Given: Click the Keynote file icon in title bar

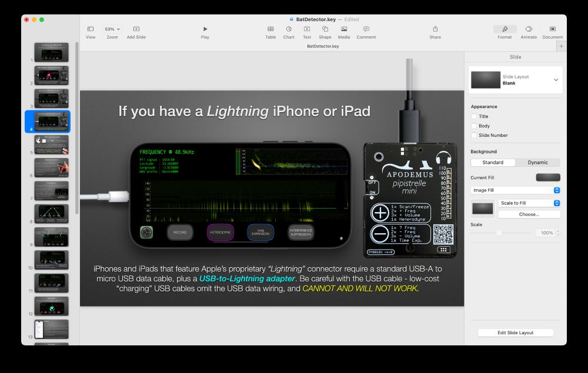Looking at the screenshot, I should click(292, 19).
